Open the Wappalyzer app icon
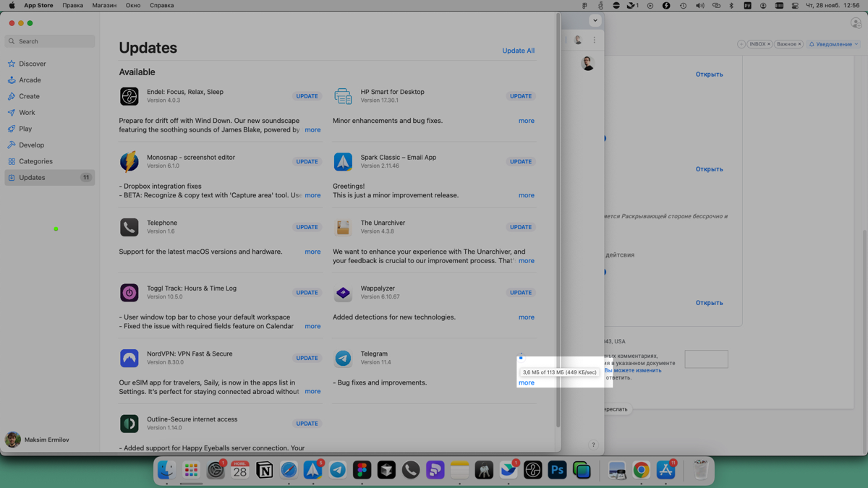This screenshot has width=868, height=488. [343, 293]
